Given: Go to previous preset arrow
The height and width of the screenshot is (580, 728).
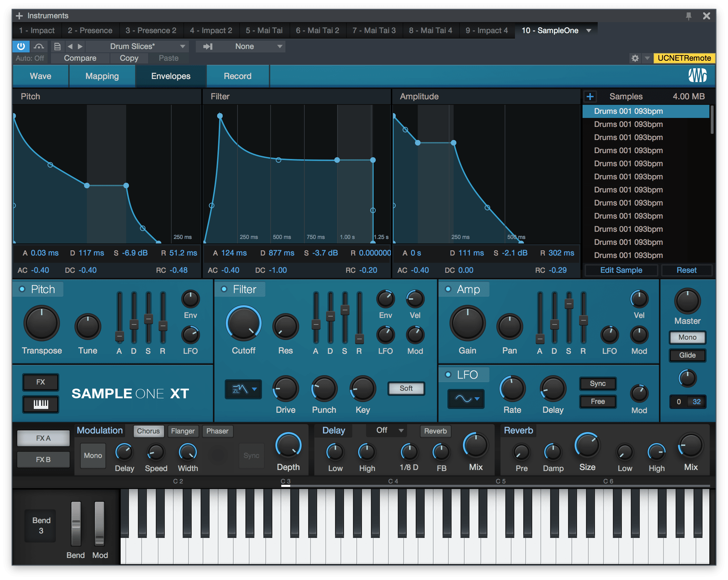Looking at the screenshot, I should (70, 46).
